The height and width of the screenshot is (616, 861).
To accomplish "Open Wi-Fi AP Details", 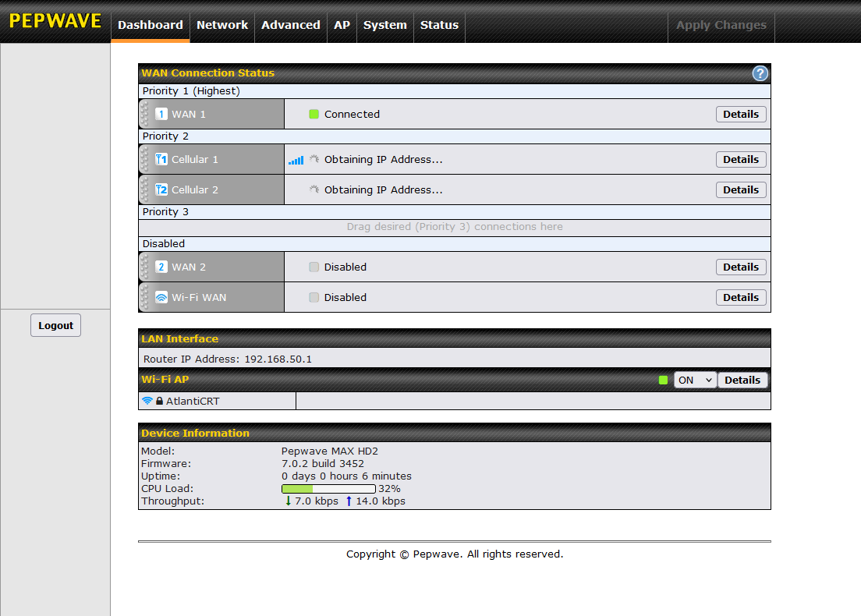I will click(742, 380).
